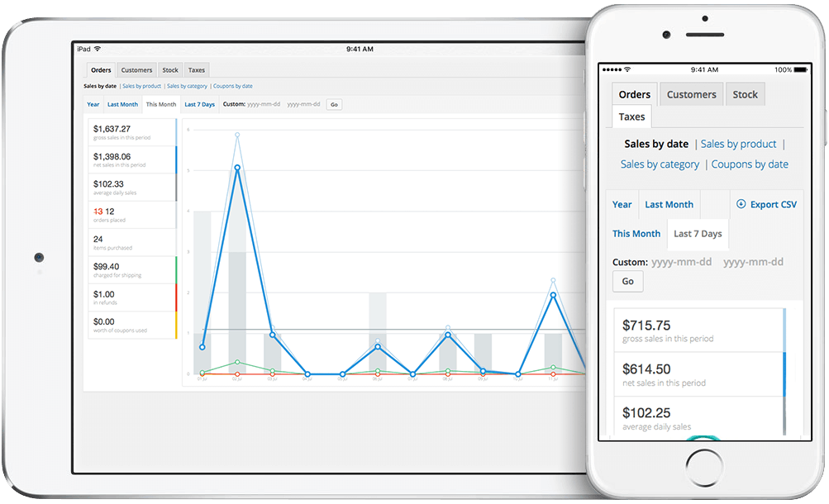The image size is (829, 504).
Task: Toggle the gross sales highlight ($1,637.27)
Action: (131, 132)
